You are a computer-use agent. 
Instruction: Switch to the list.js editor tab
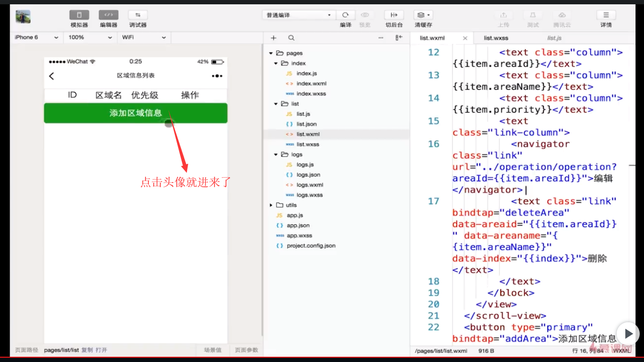[554, 38]
